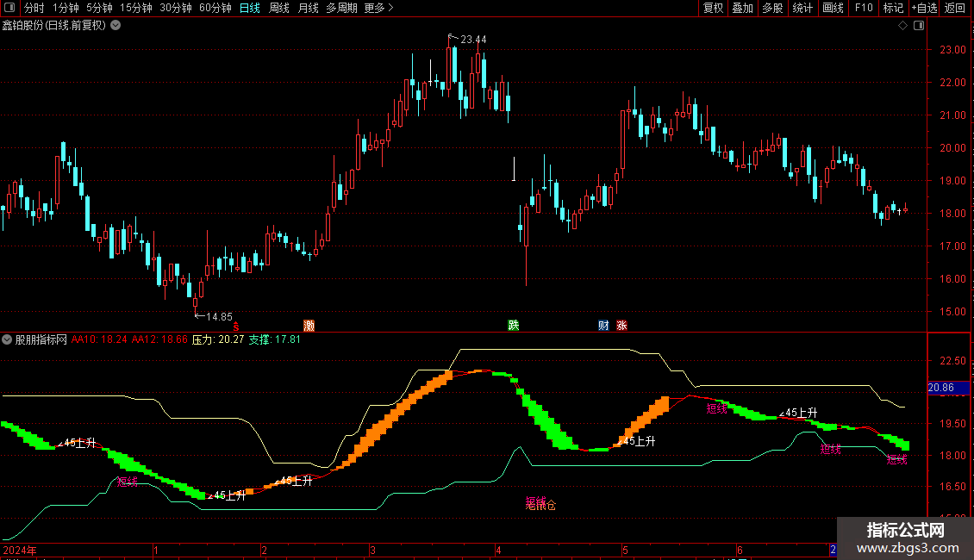Click the AA12: 18.66 indicator value

[159, 339]
